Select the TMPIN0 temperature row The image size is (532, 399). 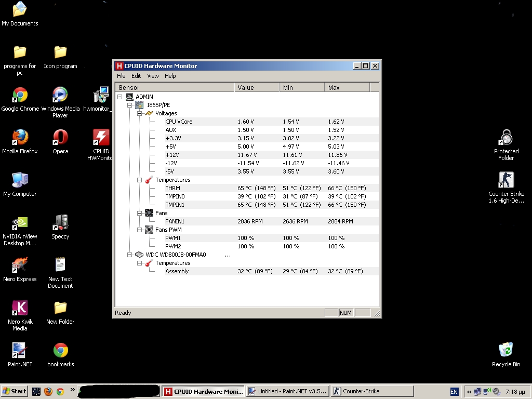pos(272,196)
